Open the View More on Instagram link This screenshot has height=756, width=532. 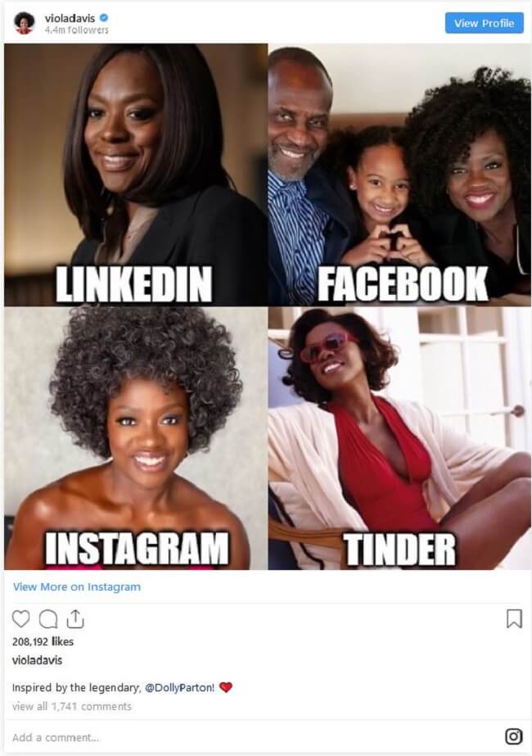pos(77,586)
